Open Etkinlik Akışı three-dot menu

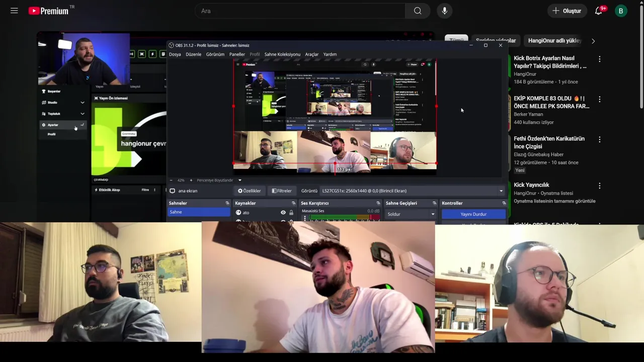pyautogui.click(x=154, y=190)
